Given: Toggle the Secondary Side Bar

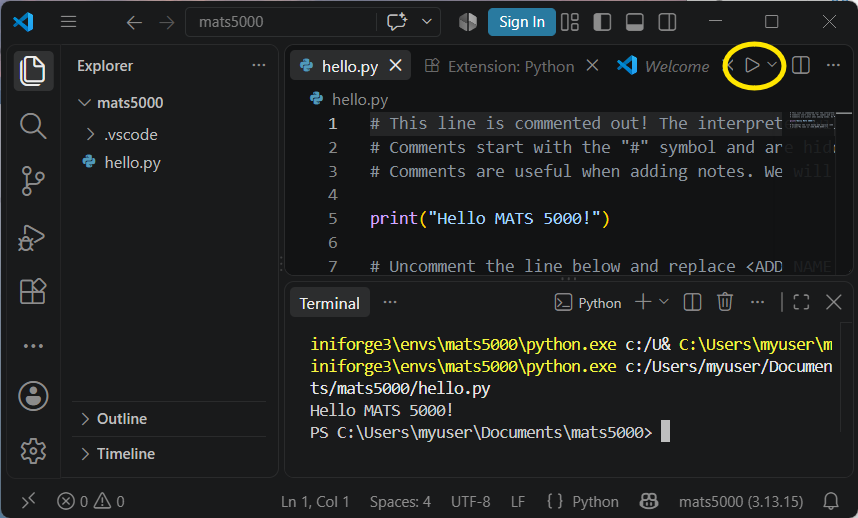Looking at the screenshot, I should point(667,22).
